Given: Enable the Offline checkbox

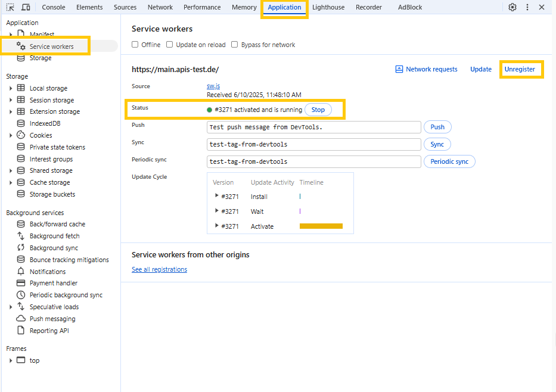Looking at the screenshot, I should pos(135,44).
